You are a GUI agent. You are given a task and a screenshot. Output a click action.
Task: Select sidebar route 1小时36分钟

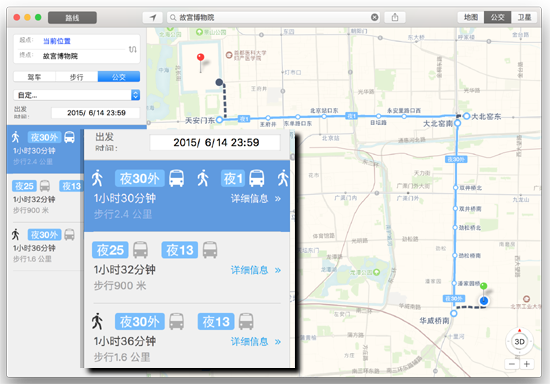pos(45,247)
